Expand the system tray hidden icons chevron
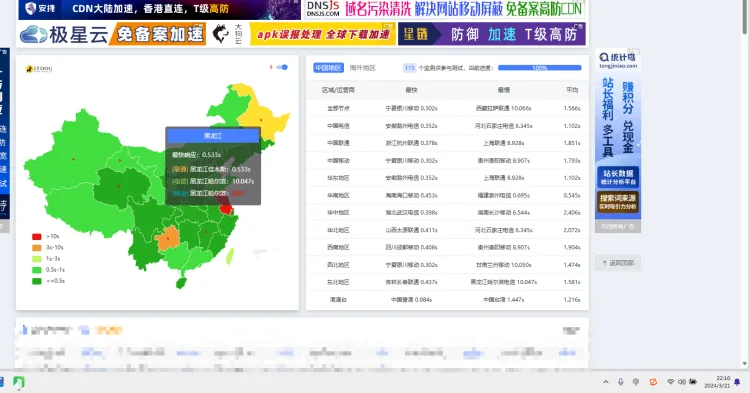Viewport: 750px width, 393px height. pyautogui.click(x=606, y=382)
